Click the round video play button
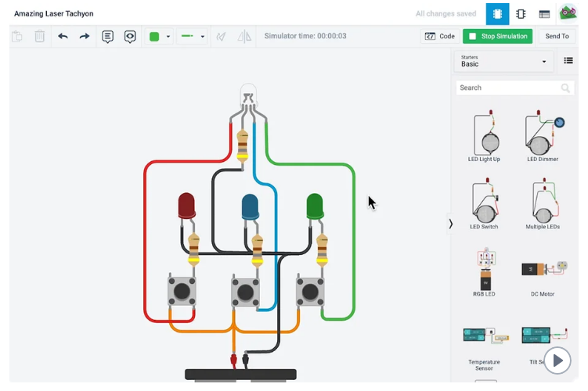This screenshot has height=391, width=588. pyautogui.click(x=557, y=361)
